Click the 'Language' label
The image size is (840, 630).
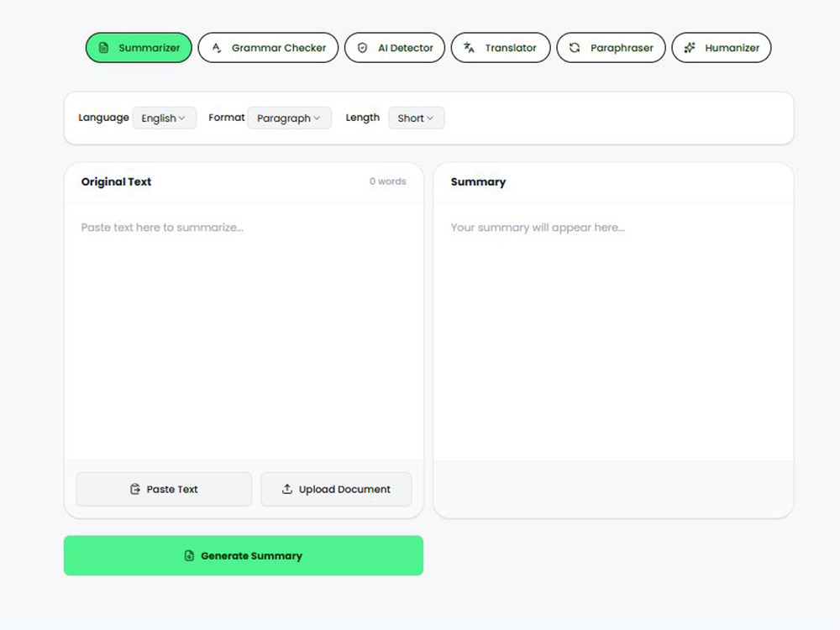pos(103,118)
